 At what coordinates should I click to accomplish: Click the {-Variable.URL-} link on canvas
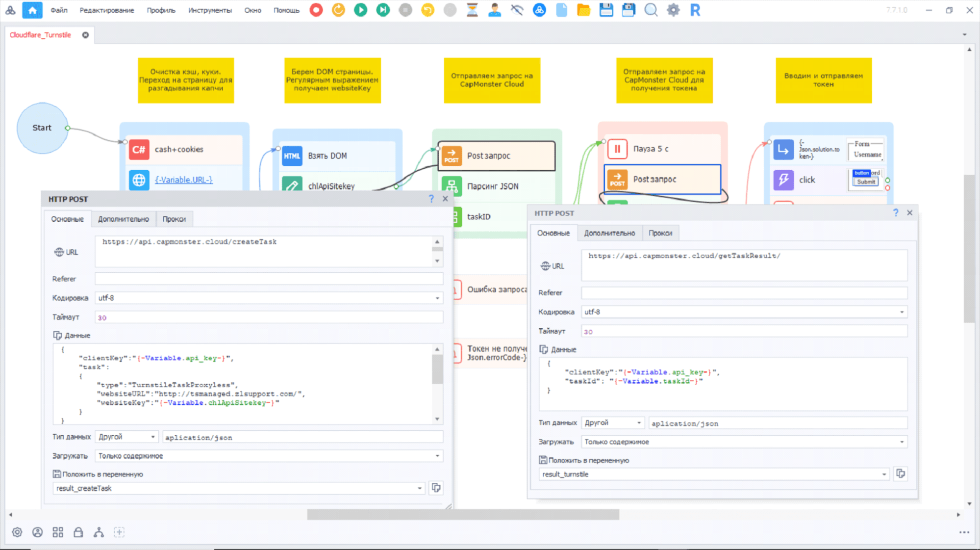(184, 180)
